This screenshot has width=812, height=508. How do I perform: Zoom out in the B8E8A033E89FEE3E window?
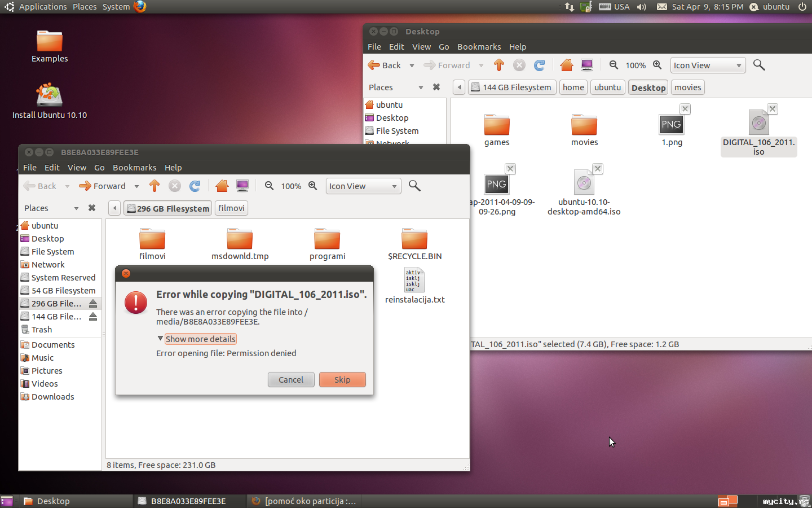pyautogui.click(x=269, y=186)
